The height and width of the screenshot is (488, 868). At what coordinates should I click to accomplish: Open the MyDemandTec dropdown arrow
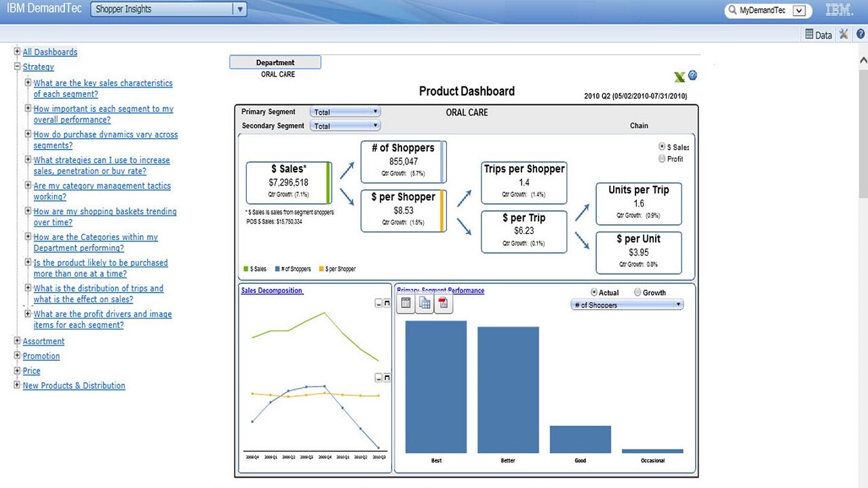click(799, 11)
